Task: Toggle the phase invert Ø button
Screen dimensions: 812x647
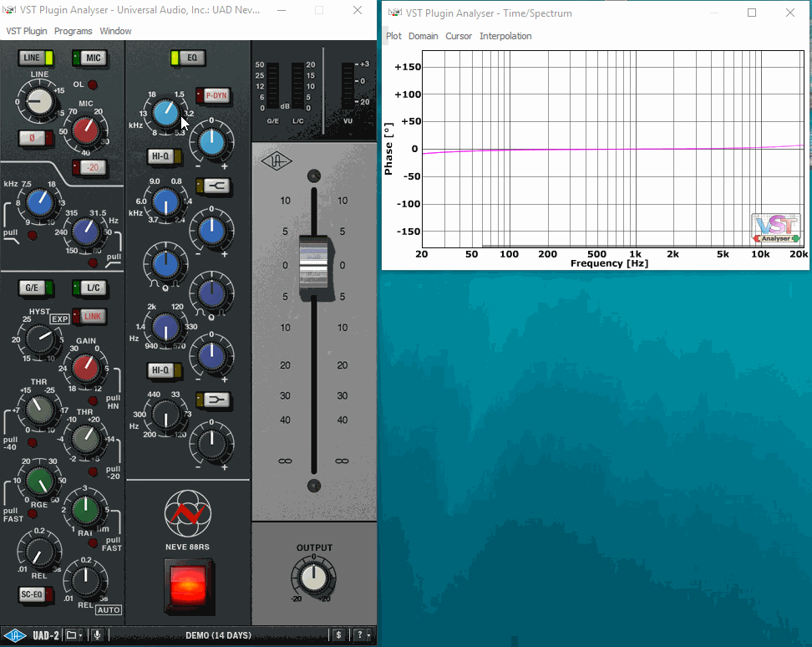Action: point(36,138)
